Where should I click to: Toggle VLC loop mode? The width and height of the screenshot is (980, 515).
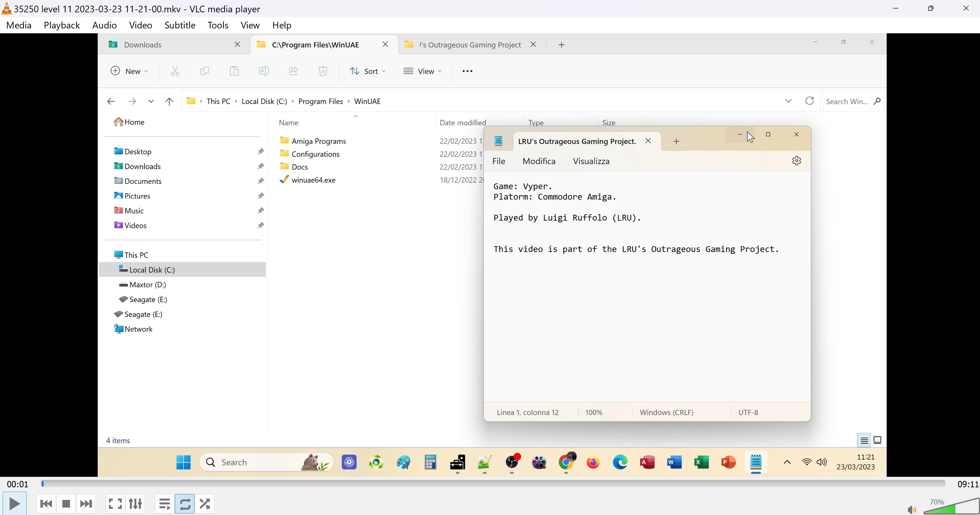185,503
